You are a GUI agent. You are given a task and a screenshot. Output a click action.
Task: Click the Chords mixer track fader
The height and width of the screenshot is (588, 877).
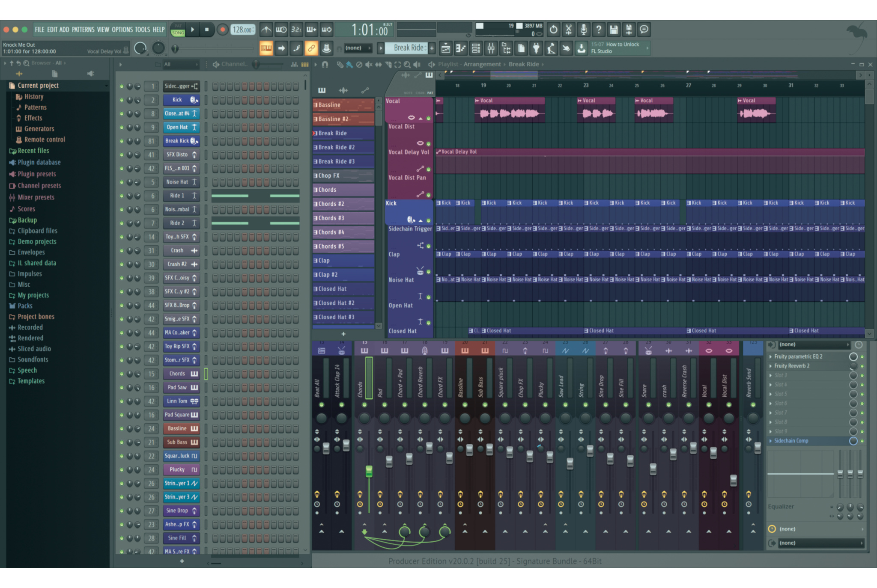369,471
